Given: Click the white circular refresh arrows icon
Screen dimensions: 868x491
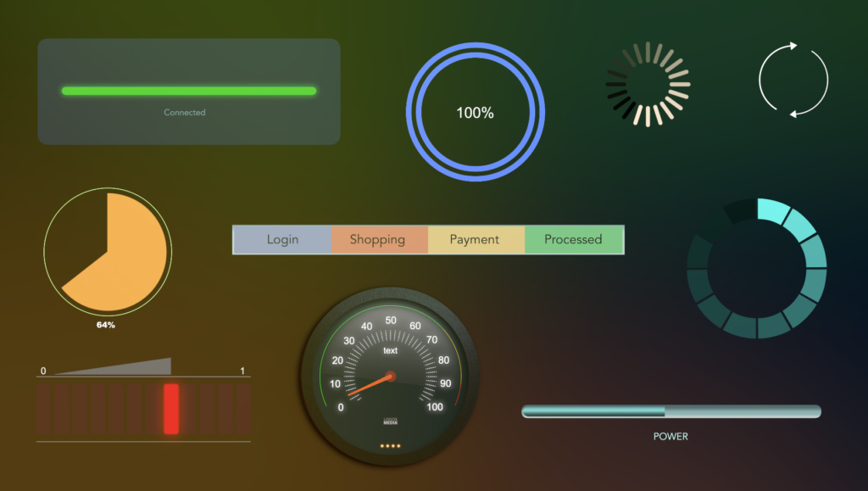Looking at the screenshot, I should tap(793, 80).
